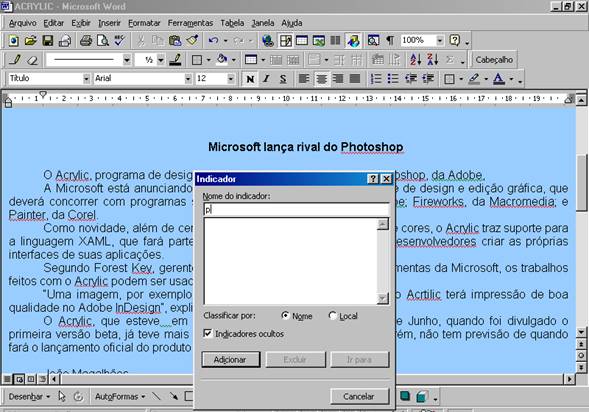The width and height of the screenshot is (589, 412).
Task: Apply the Highlight color marker
Action: [x=474, y=79]
